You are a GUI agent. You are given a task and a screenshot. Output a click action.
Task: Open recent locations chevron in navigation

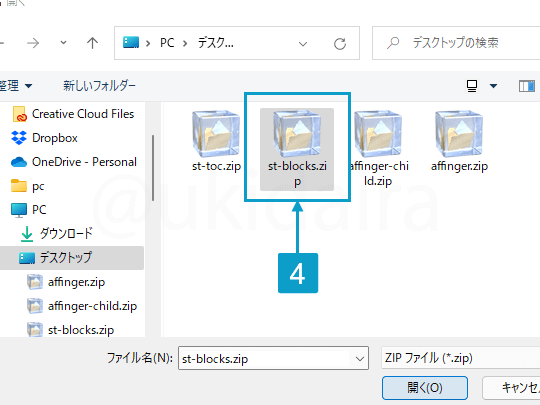pos(63,43)
